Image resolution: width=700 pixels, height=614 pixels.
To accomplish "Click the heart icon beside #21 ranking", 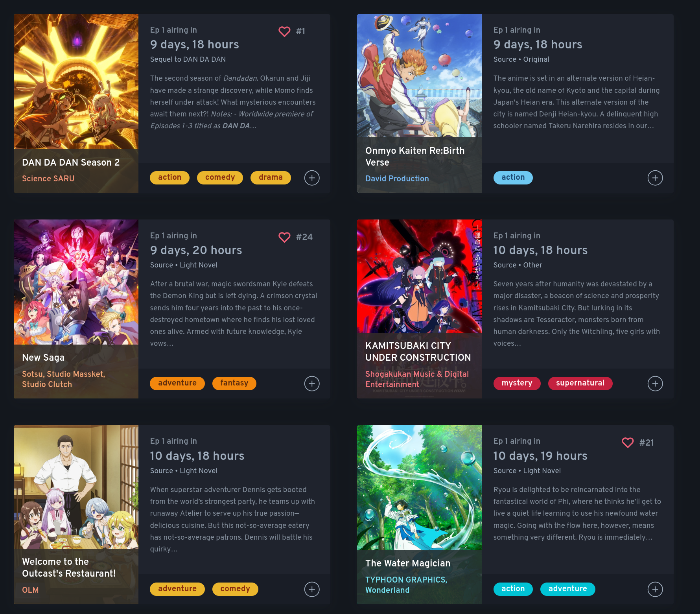I will coord(628,443).
